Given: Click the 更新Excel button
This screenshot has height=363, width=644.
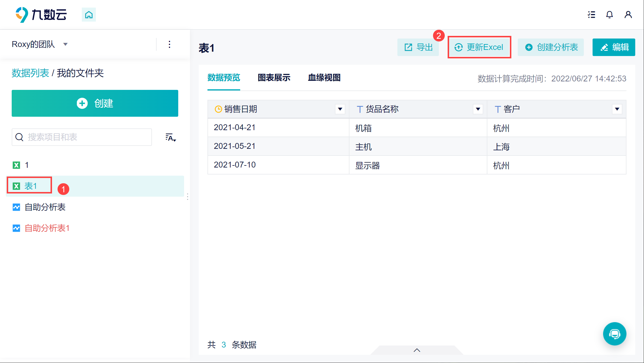Looking at the screenshot, I should pyautogui.click(x=479, y=47).
